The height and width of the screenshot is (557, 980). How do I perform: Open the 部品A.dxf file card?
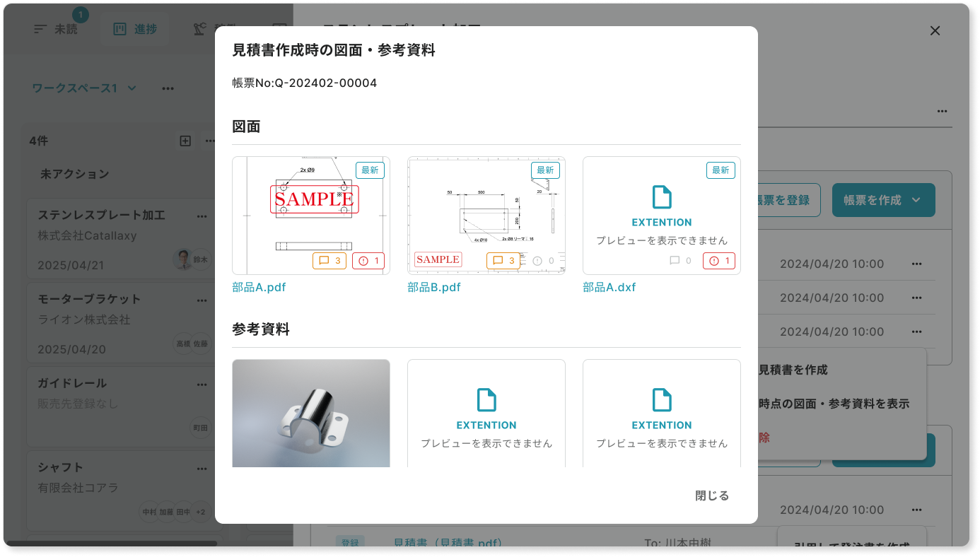[x=662, y=216]
